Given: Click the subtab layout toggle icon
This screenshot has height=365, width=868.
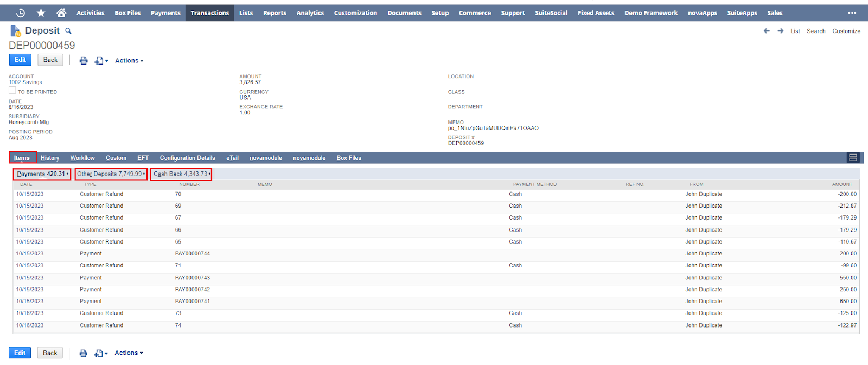Looking at the screenshot, I should coord(853,158).
